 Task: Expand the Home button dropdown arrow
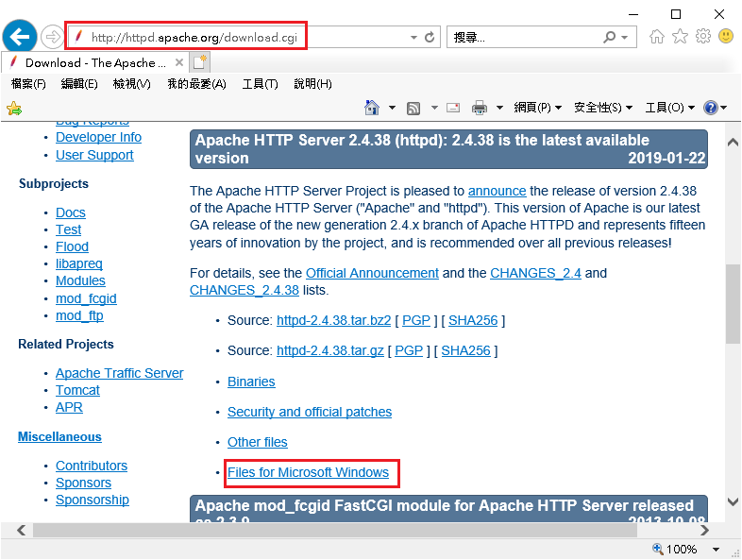click(393, 108)
